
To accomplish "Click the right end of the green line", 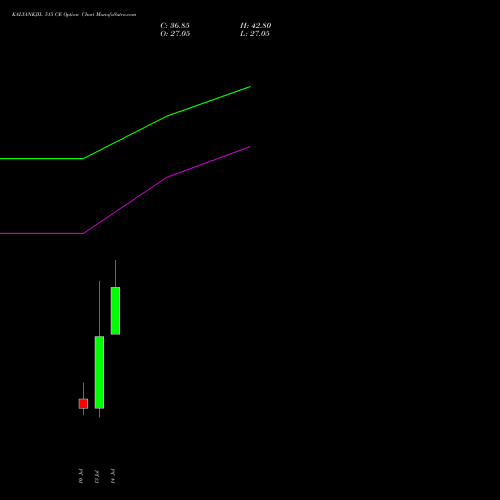I will [x=249, y=87].
